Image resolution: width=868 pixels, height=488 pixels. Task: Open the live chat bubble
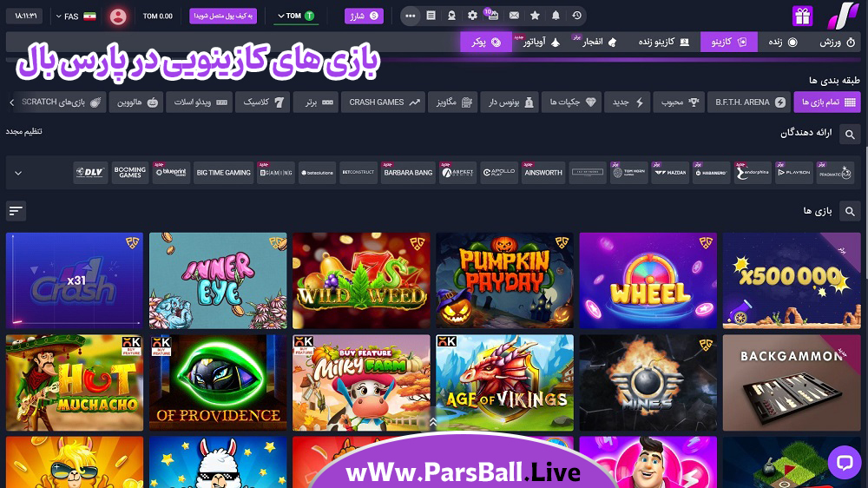pyautogui.click(x=845, y=462)
